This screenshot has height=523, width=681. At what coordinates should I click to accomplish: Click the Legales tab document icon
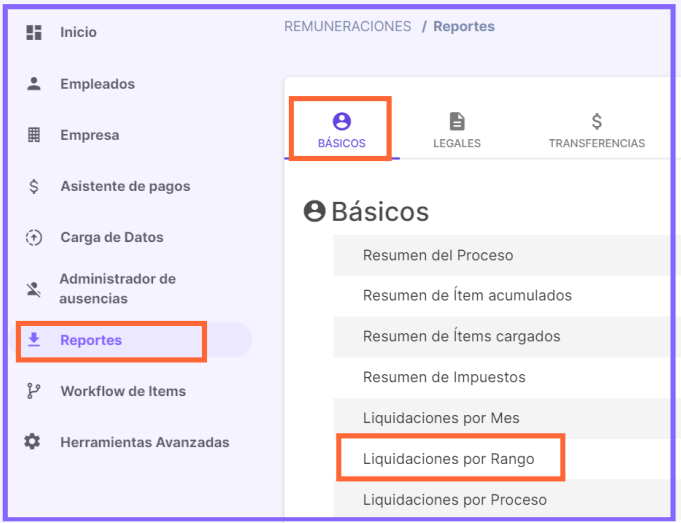tap(457, 121)
